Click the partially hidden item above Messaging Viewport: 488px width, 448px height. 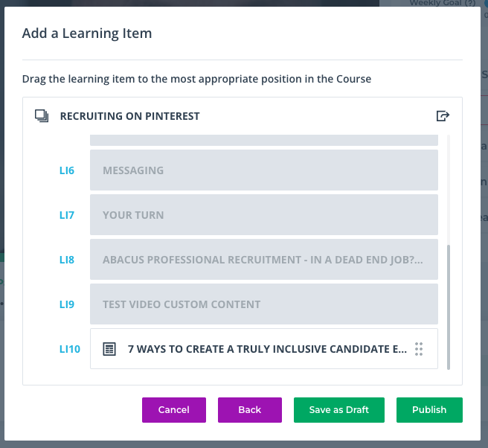(x=264, y=141)
